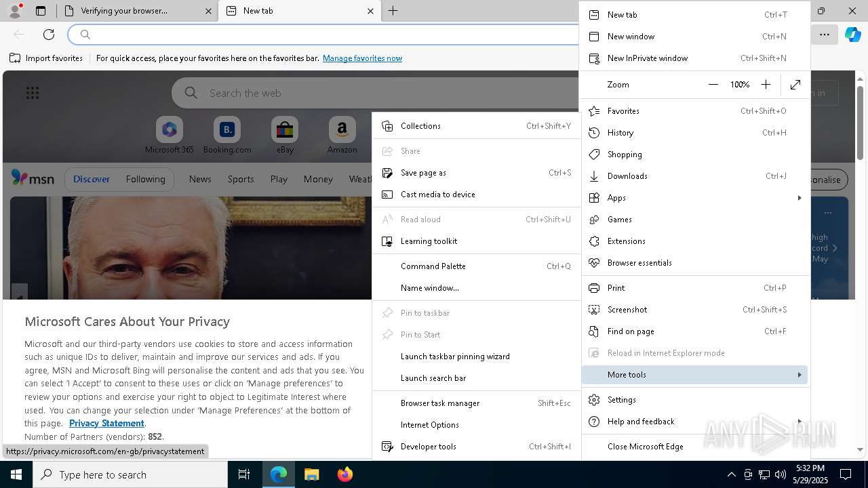The width and height of the screenshot is (868, 488).
Task: Expand the Apps submenu
Action: click(695, 198)
